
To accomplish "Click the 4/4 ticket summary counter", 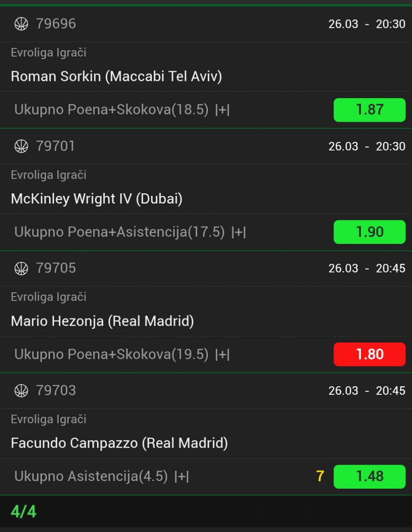I will tap(24, 511).
